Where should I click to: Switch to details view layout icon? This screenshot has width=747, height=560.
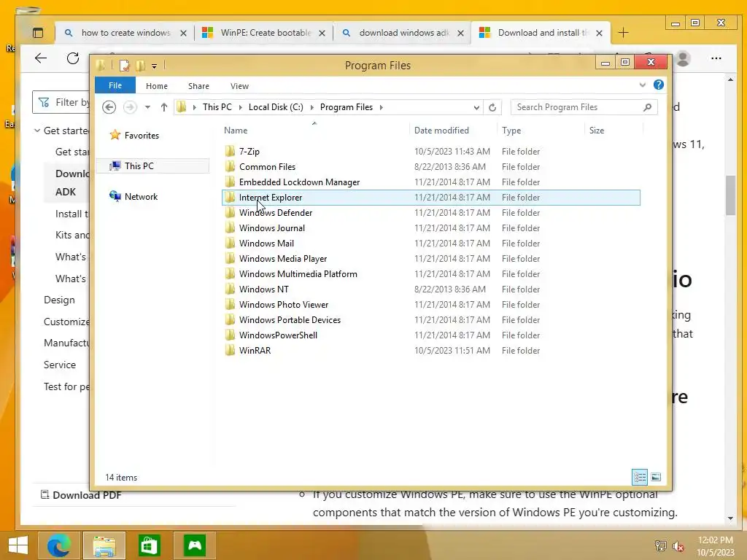click(x=640, y=477)
